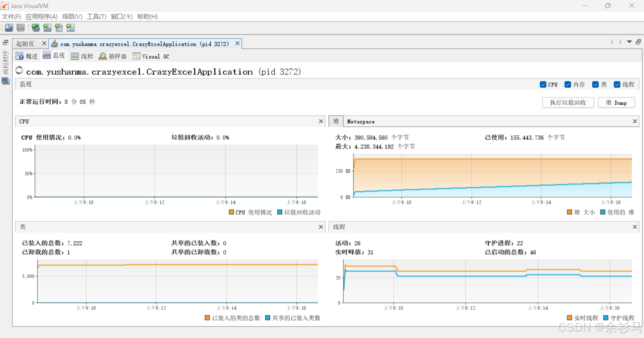Click the heap size value 390,594,560

371,137
